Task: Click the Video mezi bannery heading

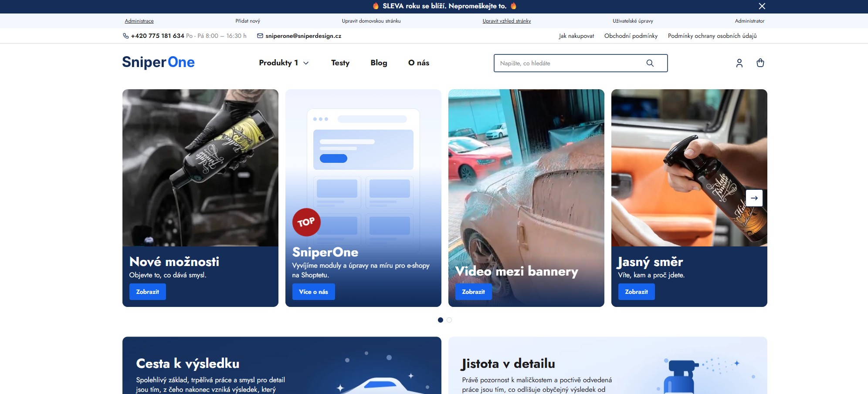Action: (517, 272)
